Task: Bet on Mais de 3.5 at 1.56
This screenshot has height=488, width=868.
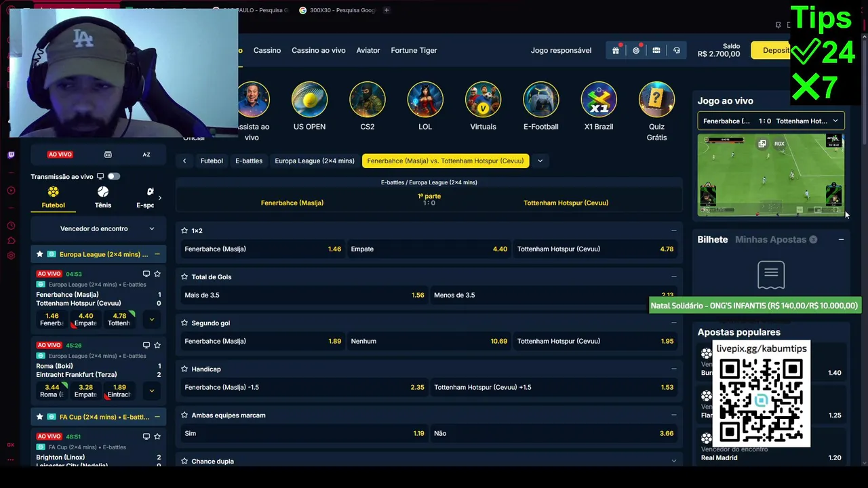Action: click(x=304, y=295)
